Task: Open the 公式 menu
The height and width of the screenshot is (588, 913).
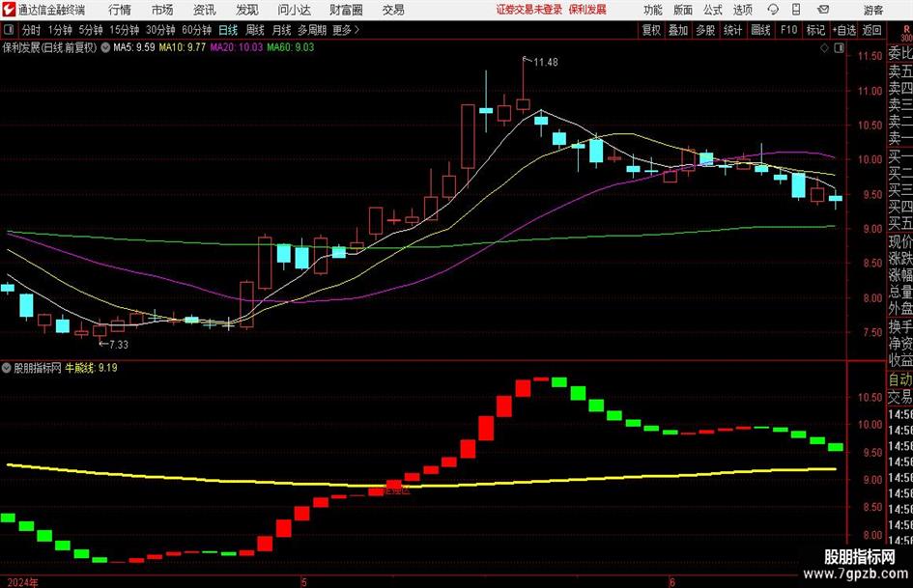Action: click(712, 10)
